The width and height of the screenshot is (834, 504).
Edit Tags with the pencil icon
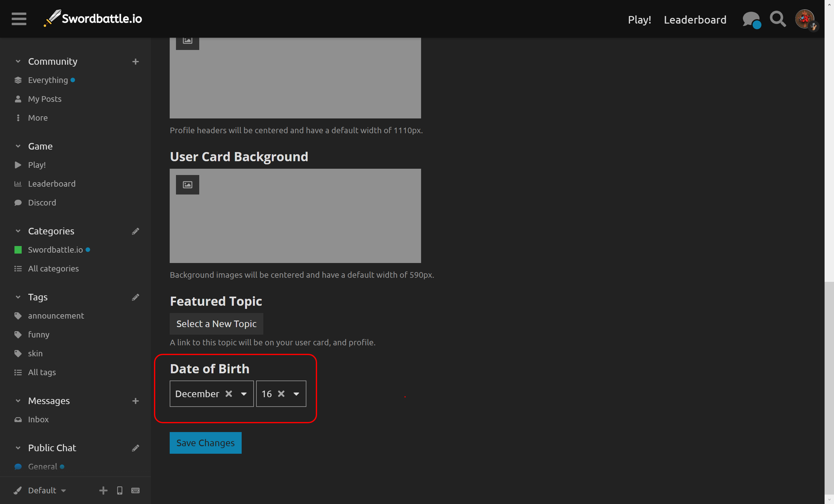[135, 297]
